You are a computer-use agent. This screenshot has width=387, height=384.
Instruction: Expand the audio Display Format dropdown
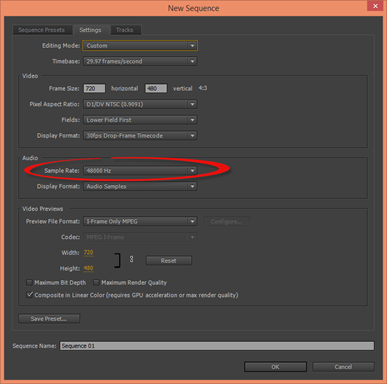click(140, 186)
